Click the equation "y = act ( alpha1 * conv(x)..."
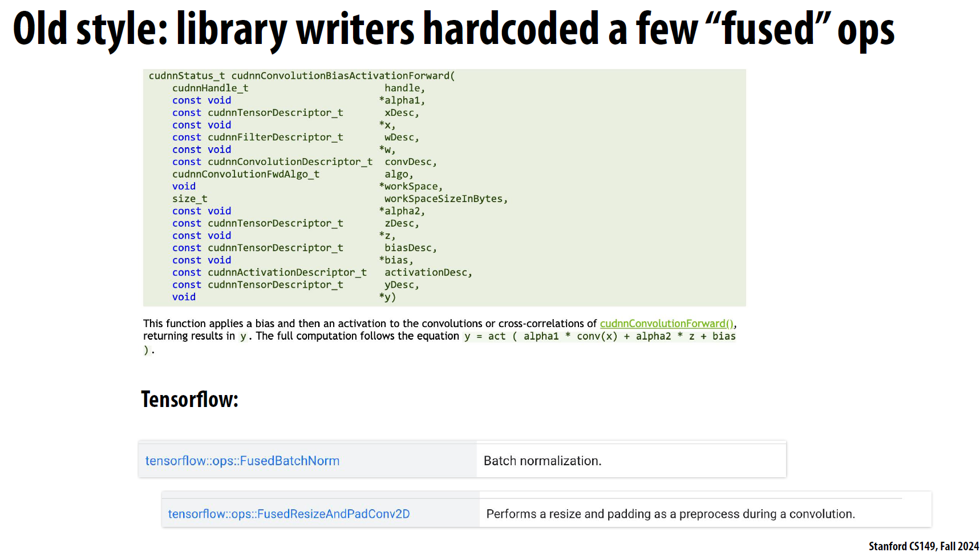 click(600, 336)
